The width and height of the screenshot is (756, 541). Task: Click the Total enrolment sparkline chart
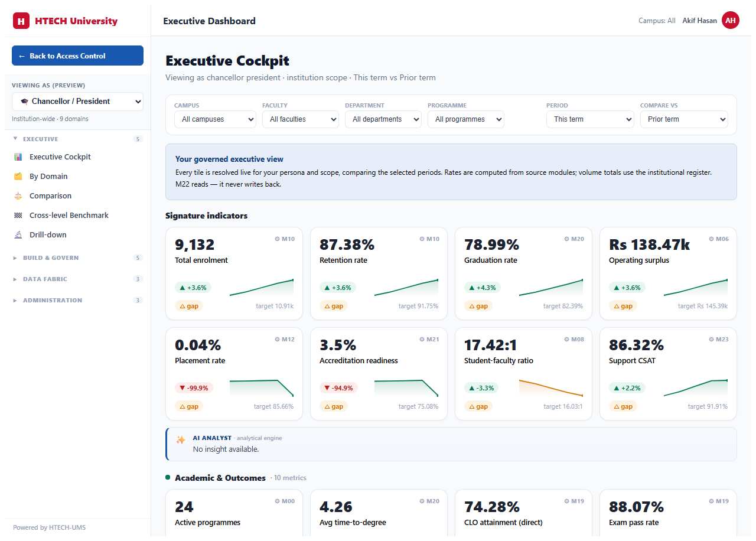262,287
